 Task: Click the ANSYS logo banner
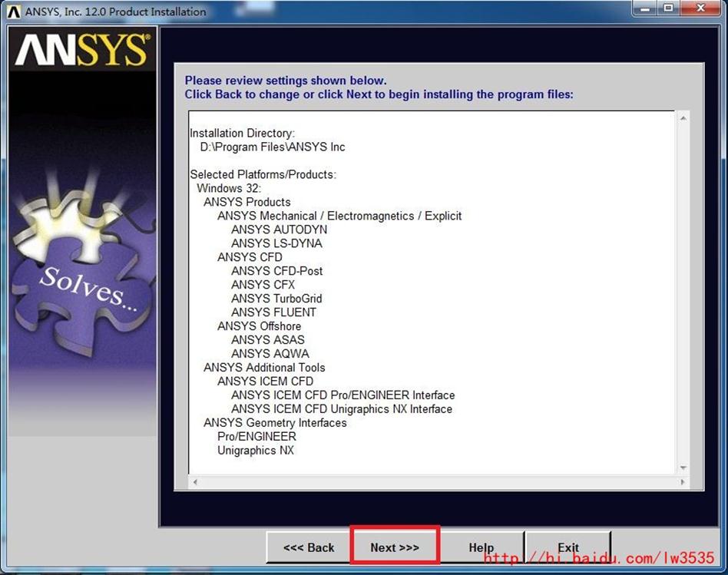(83, 49)
